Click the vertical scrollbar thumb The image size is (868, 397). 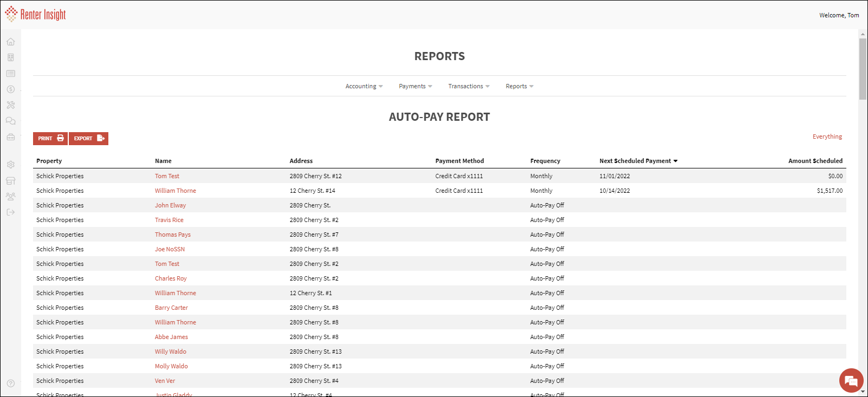coord(863,69)
